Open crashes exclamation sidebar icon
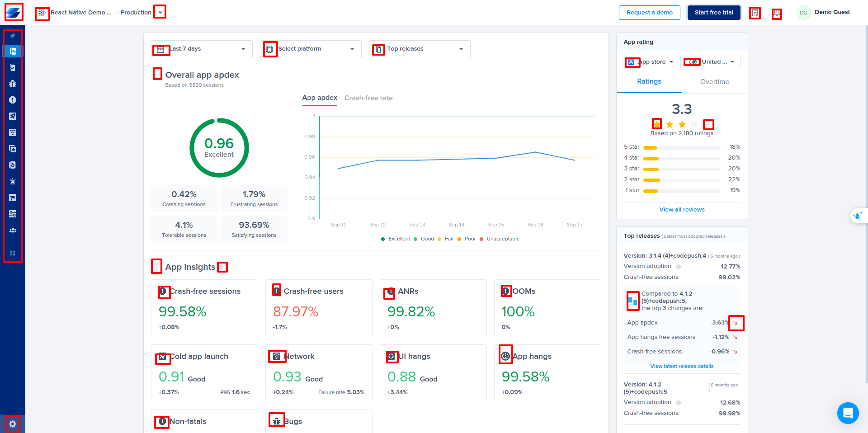The height and width of the screenshot is (433, 868). pos(13,100)
